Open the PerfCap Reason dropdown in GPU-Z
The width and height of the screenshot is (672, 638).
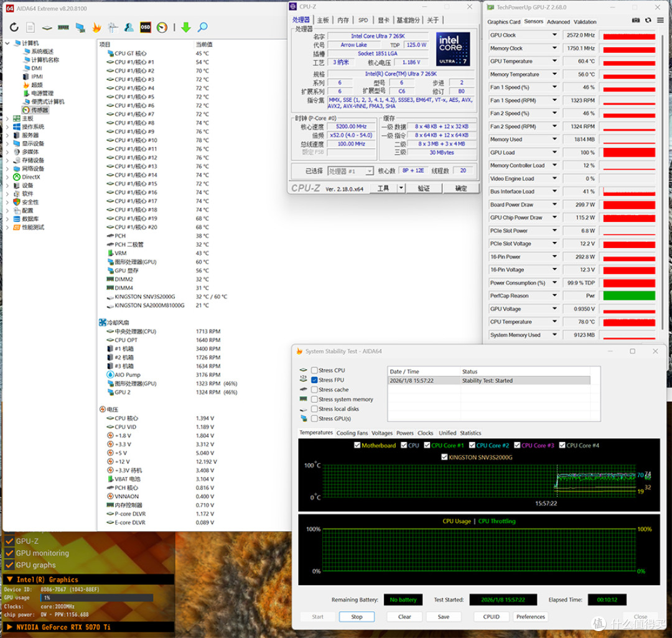coord(554,296)
